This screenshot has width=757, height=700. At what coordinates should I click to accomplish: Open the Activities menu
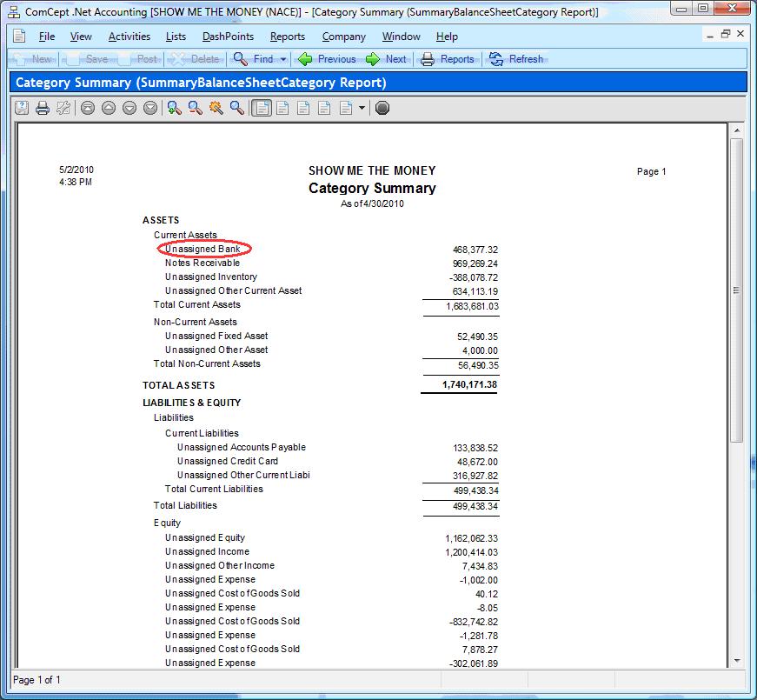(129, 37)
